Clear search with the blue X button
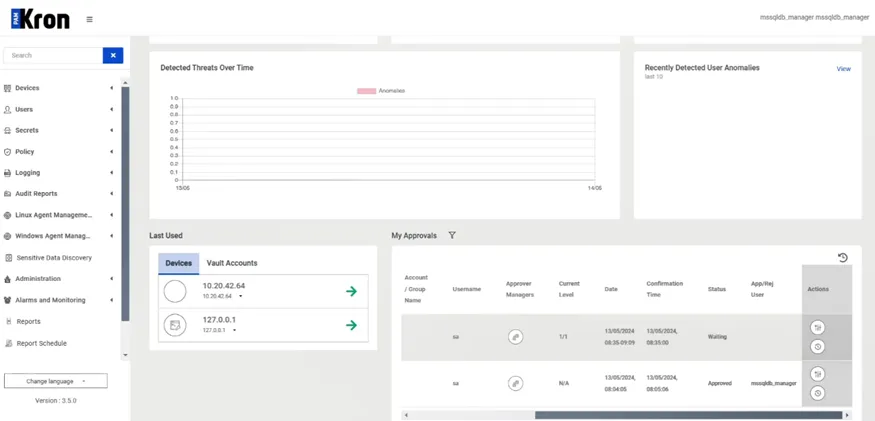The height and width of the screenshot is (421, 875). 113,55
